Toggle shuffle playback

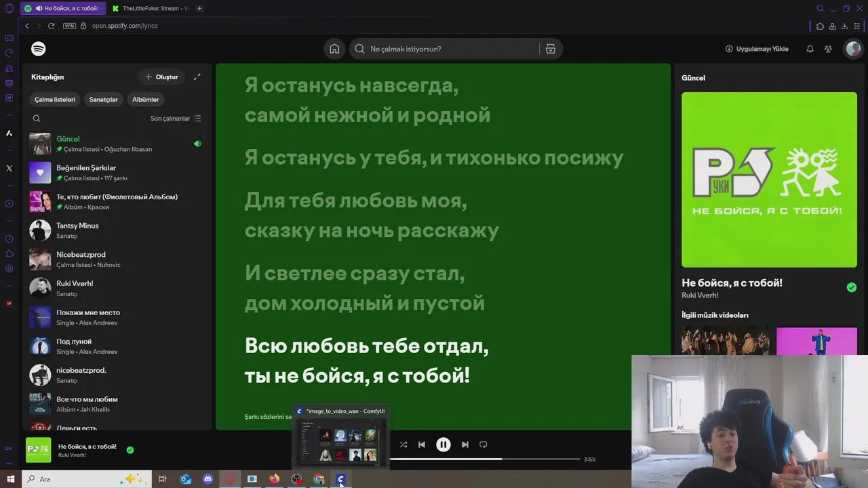click(x=403, y=445)
